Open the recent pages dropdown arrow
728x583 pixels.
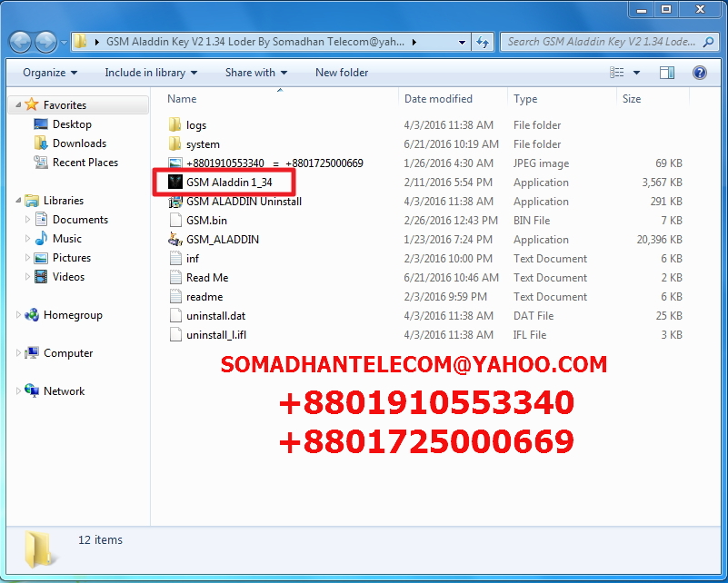(63, 43)
